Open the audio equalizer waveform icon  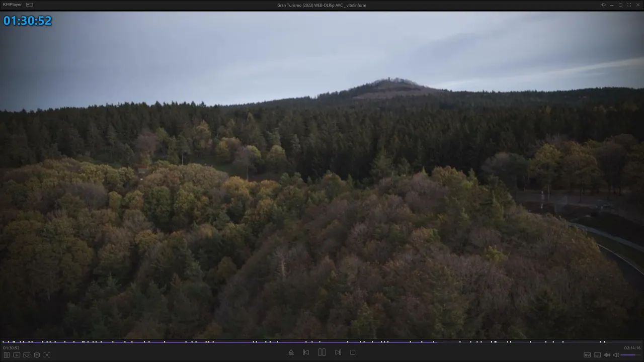click(607, 355)
